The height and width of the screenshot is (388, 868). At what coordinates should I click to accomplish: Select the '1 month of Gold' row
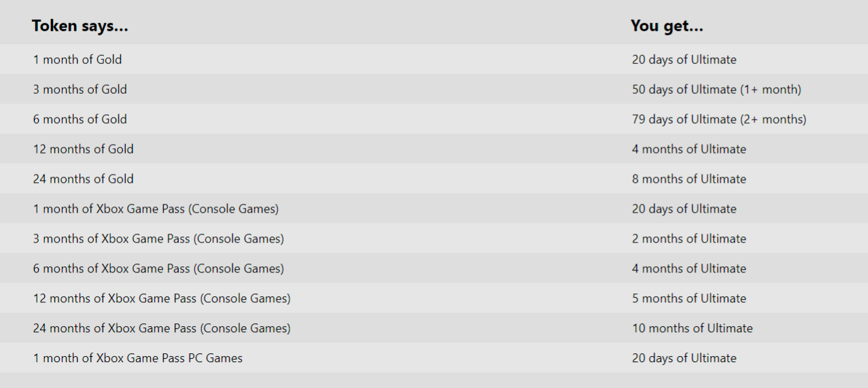pos(434,59)
